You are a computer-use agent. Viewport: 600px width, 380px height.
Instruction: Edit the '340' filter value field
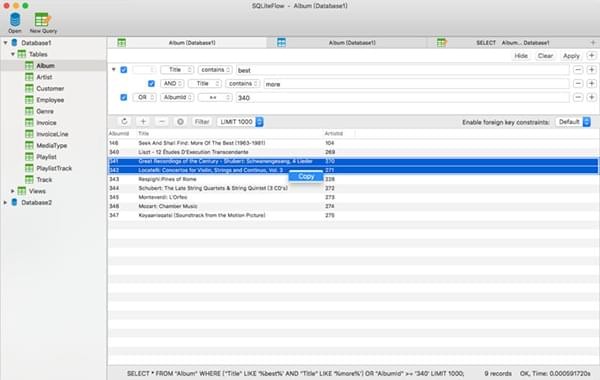(x=403, y=98)
